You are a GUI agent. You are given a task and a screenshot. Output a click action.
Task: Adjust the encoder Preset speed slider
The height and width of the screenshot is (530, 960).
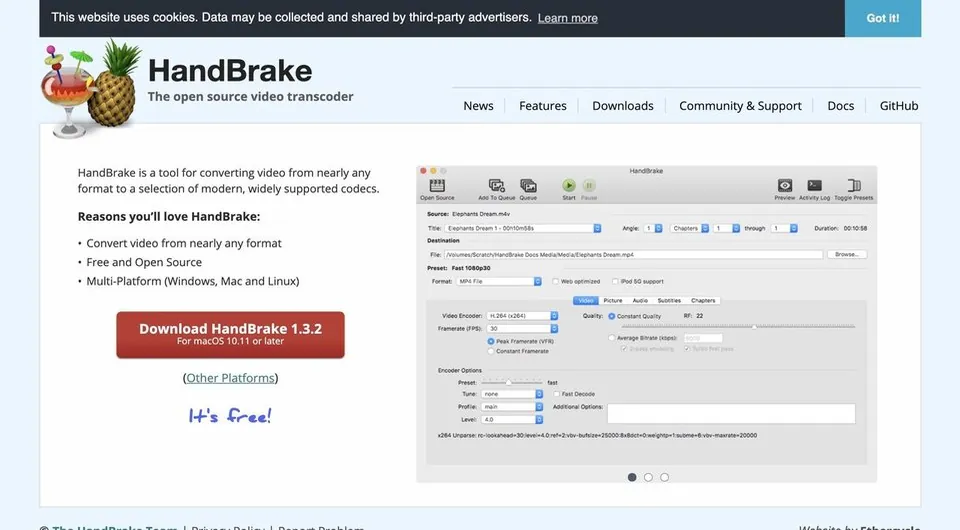tap(512, 383)
